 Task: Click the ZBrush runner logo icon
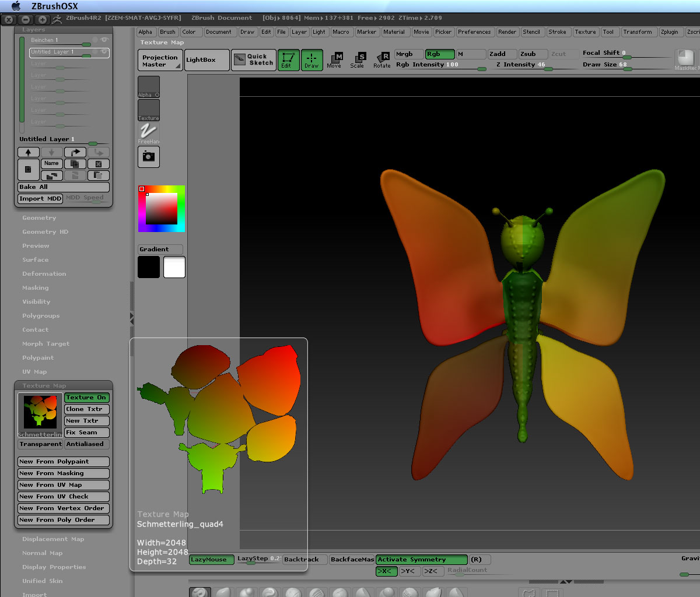coord(57,19)
